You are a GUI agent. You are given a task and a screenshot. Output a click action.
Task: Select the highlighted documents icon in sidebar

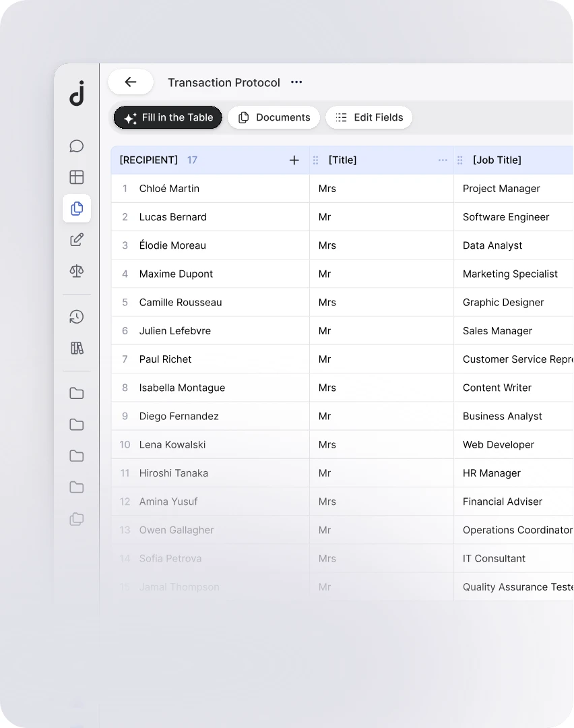pos(77,208)
